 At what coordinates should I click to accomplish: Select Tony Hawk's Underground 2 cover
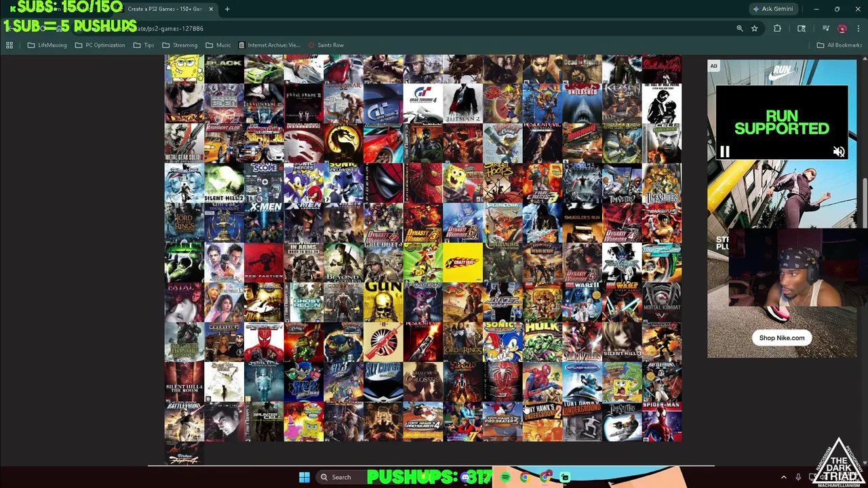click(x=542, y=422)
